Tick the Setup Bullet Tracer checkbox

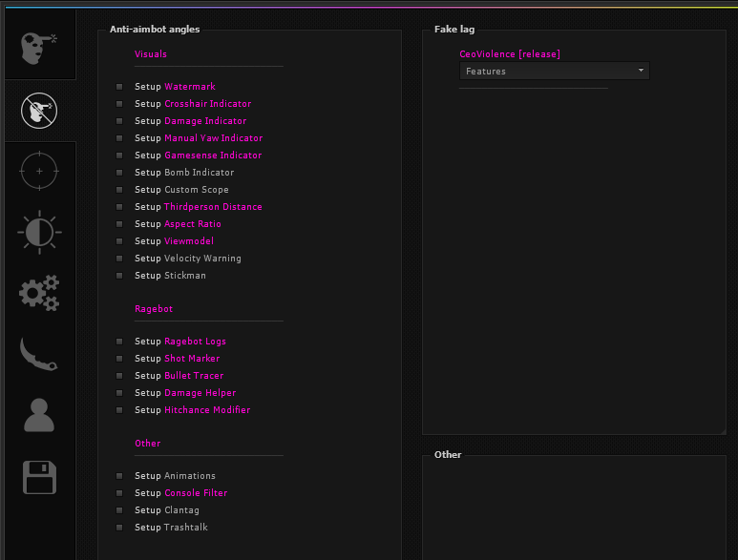click(119, 376)
